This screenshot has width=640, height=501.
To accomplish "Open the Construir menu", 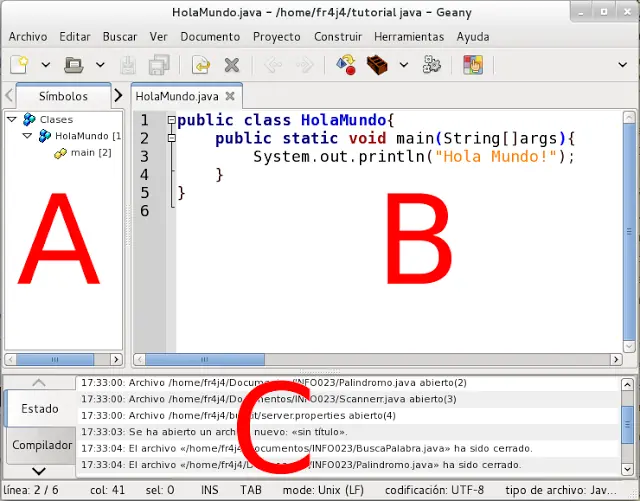I will pyautogui.click(x=338, y=37).
